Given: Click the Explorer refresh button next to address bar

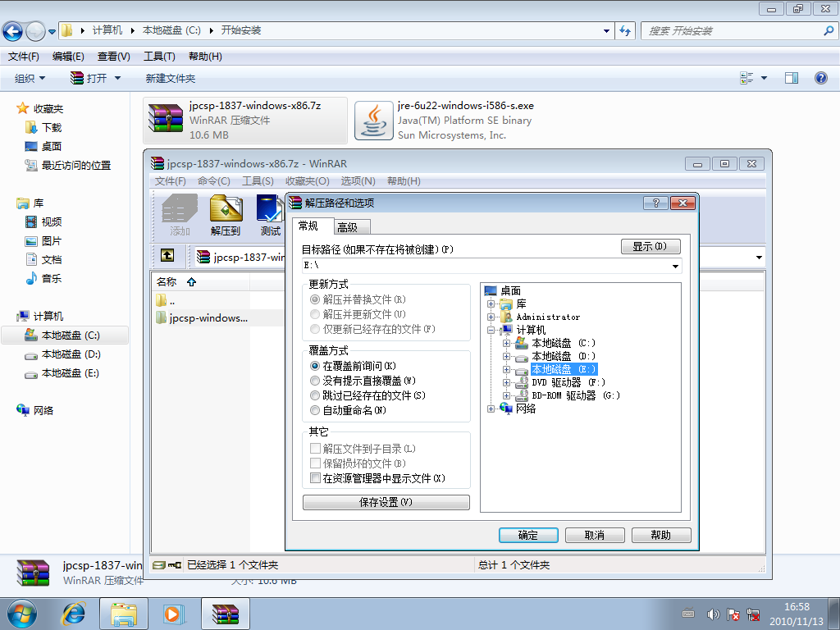Looking at the screenshot, I should pos(624,30).
